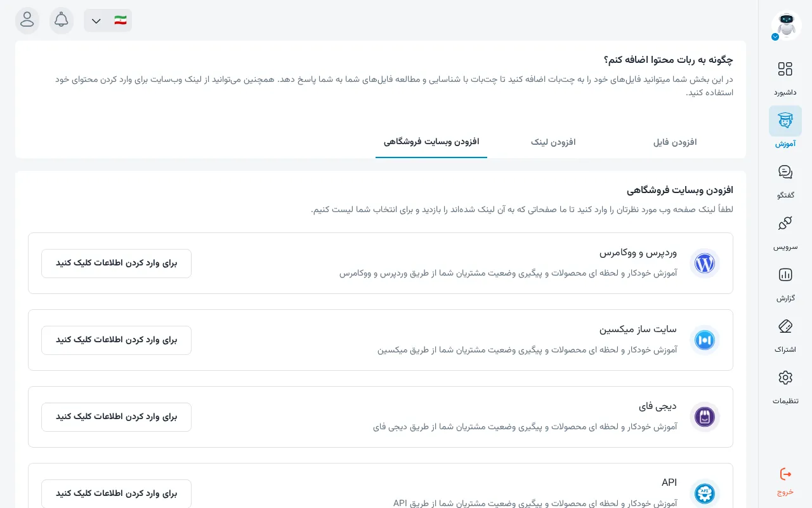Enter info for سایت ساز میکسین
This screenshot has height=508, width=812.
pyautogui.click(x=116, y=340)
